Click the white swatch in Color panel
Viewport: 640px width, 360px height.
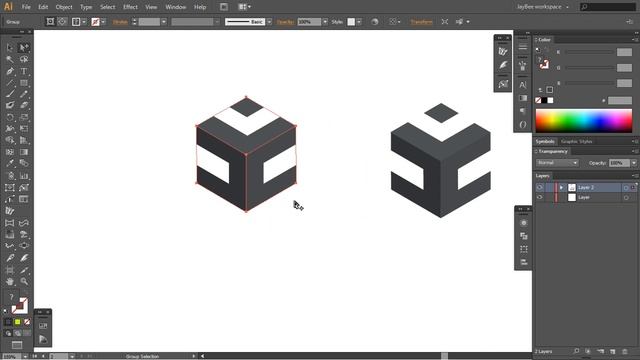[550, 100]
